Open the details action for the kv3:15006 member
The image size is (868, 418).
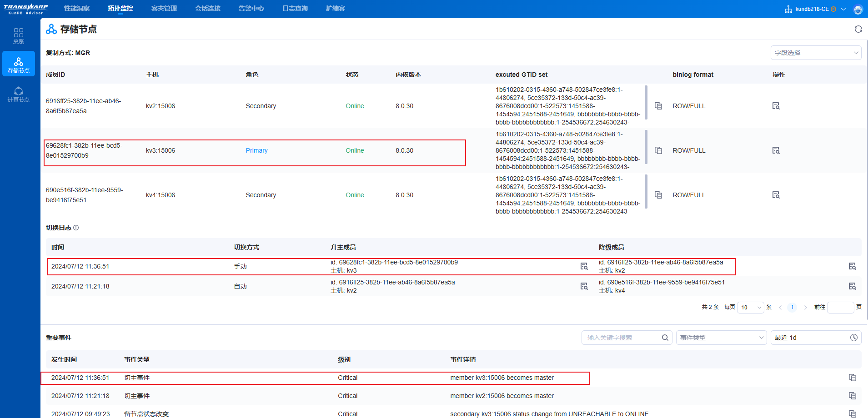[x=776, y=150]
